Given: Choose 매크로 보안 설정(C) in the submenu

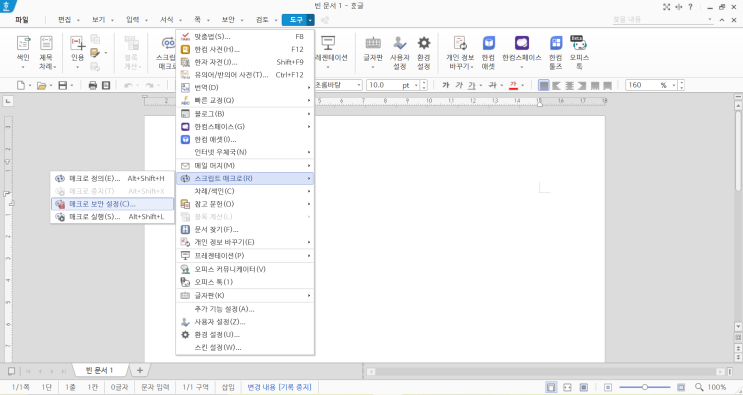Looking at the screenshot, I should click(112, 204).
